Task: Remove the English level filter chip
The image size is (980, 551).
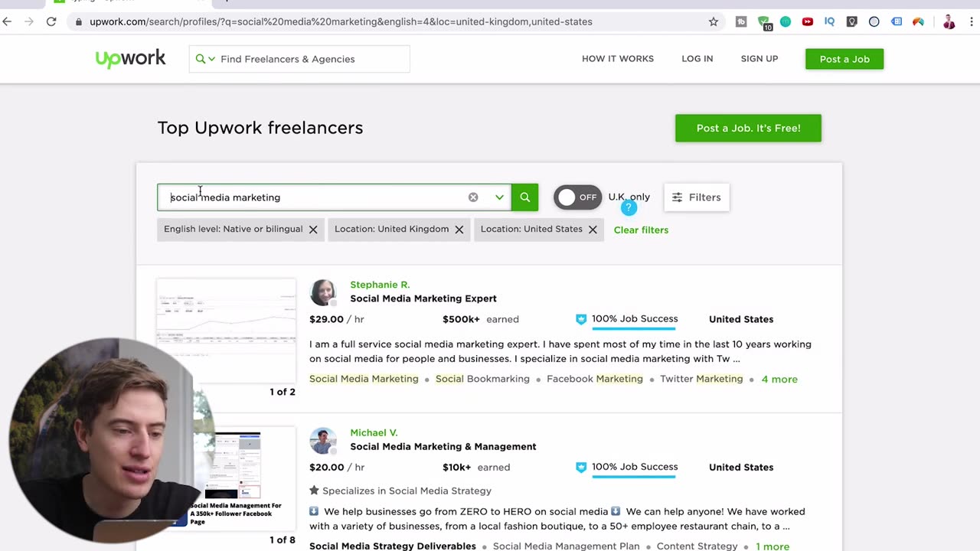Action: click(313, 230)
